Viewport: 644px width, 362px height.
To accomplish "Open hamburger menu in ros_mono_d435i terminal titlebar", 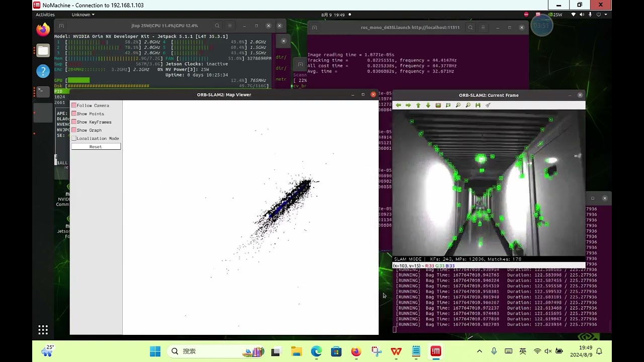I will click(x=483, y=28).
